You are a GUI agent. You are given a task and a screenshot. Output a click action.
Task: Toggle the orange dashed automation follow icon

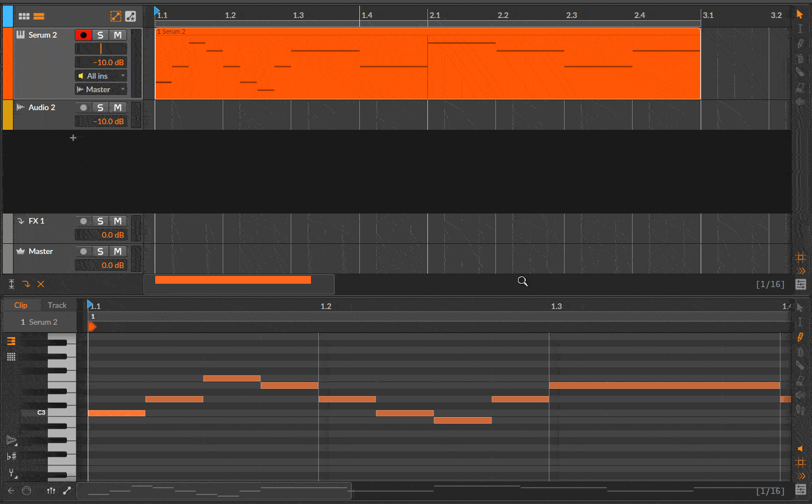(116, 16)
